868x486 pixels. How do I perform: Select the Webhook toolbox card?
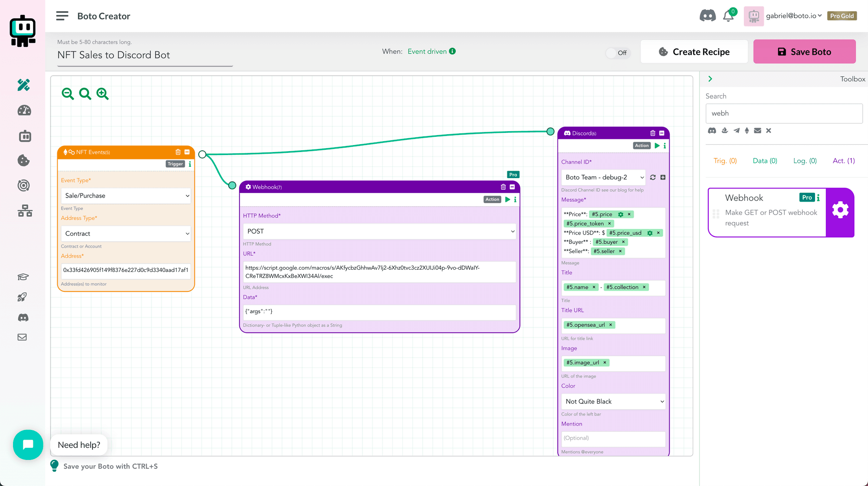pyautogui.click(x=781, y=212)
